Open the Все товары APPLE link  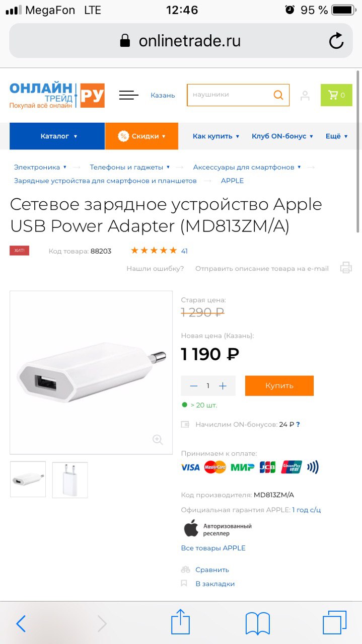(213, 548)
